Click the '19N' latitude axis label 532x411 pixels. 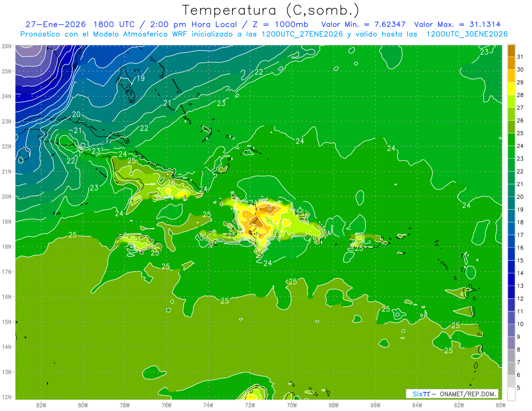pyautogui.click(x=6, y=222)
